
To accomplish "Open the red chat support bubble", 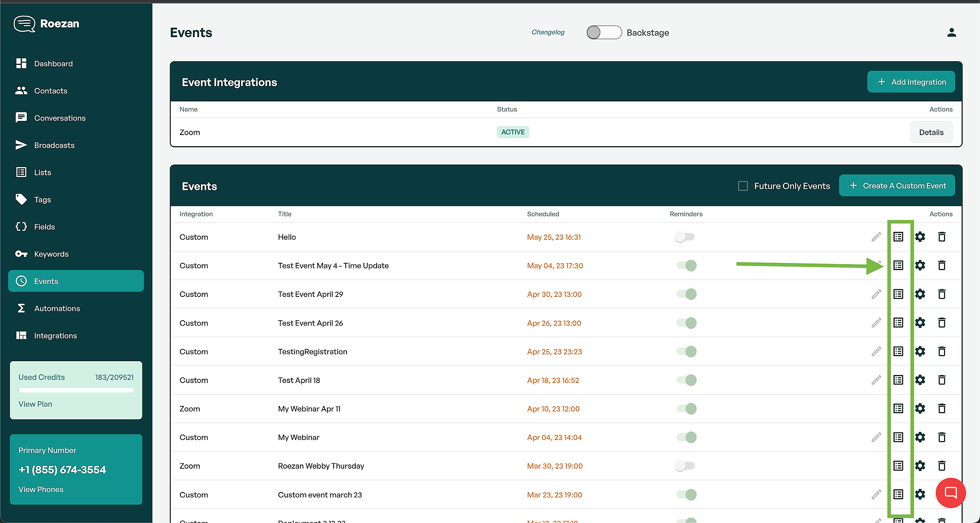I will tap(951, 492).
